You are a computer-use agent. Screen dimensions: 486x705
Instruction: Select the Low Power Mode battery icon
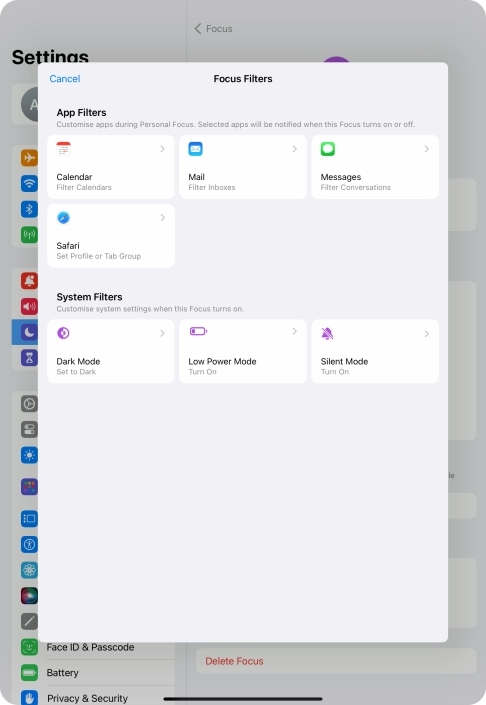(x=198, y=331)
